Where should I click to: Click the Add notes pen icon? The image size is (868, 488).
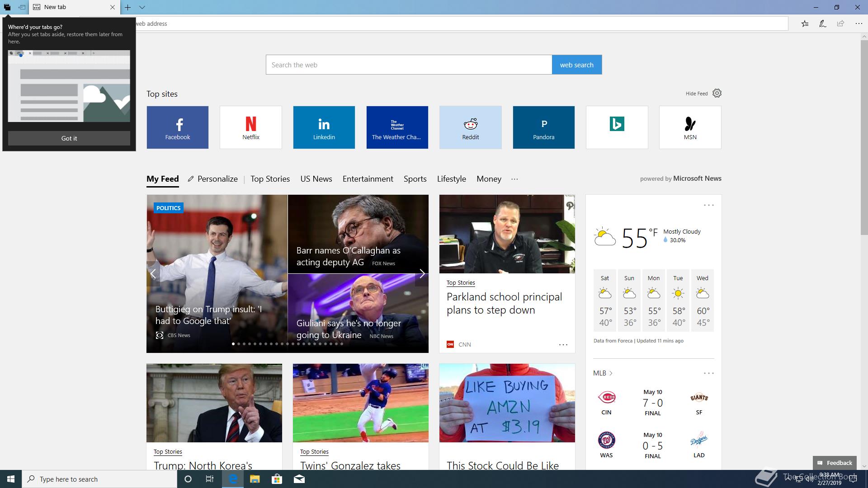point(822,23)
